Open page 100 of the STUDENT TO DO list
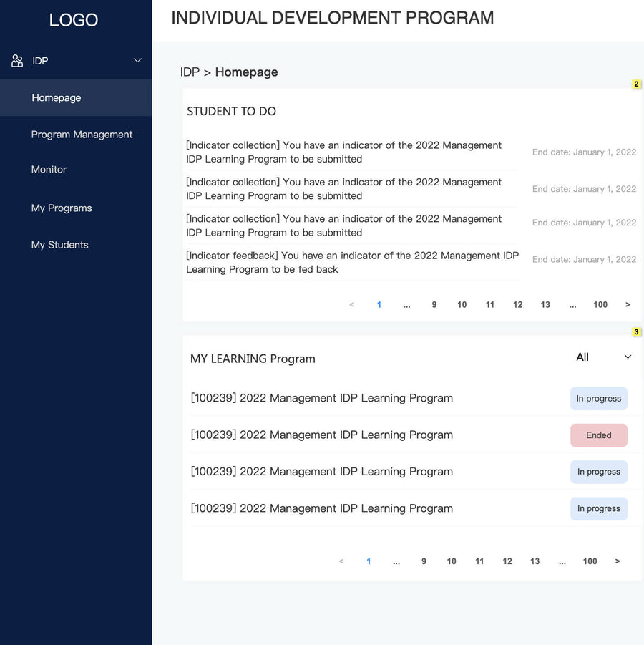Image resolution: width=644 pixels, height=645 pixels. click(x=600, y=304)
